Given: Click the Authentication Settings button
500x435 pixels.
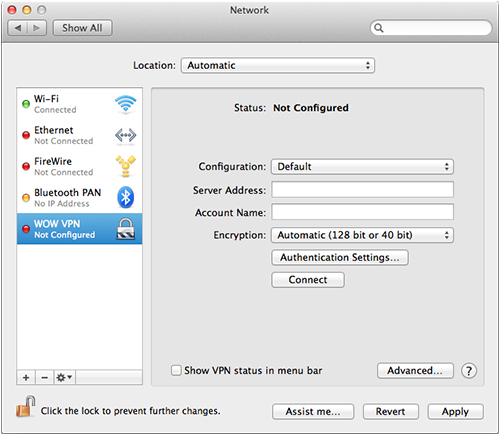Looking at the screenshot, I should [340, 257].
